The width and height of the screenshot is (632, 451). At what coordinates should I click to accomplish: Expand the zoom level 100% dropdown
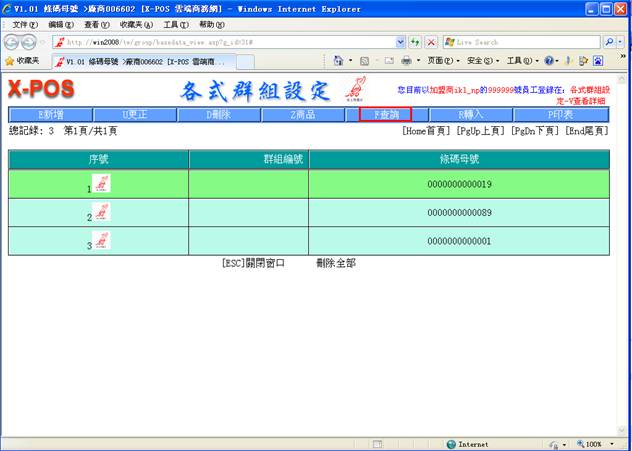tap(600, 444)
